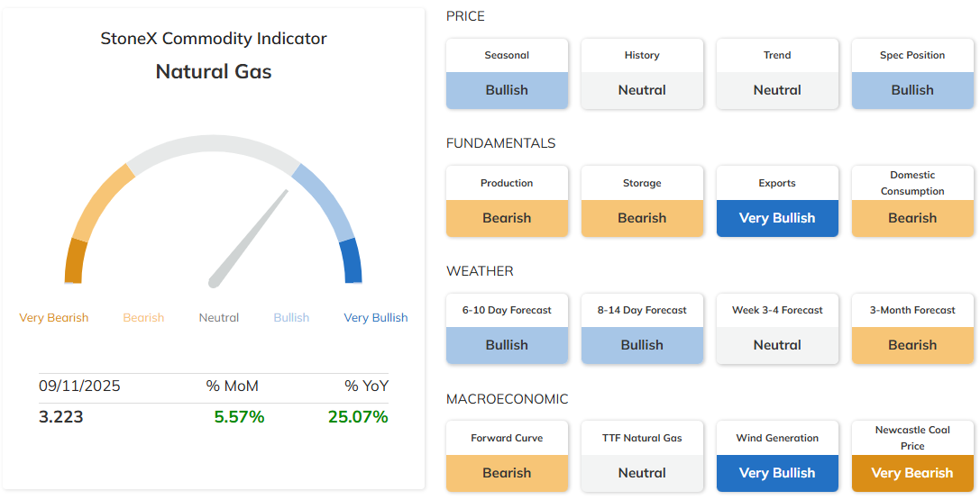Screen dimensions: 980x500
Task: Click the dark blue Very Bullish gauge segment
Action: pos(352,261)
